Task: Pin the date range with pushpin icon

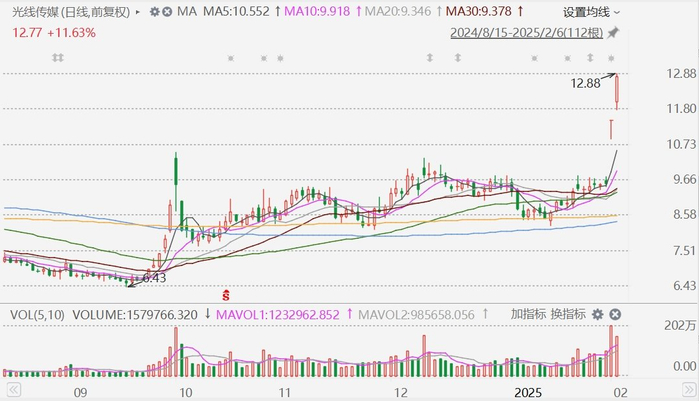Action: click(x=613, y=33)
